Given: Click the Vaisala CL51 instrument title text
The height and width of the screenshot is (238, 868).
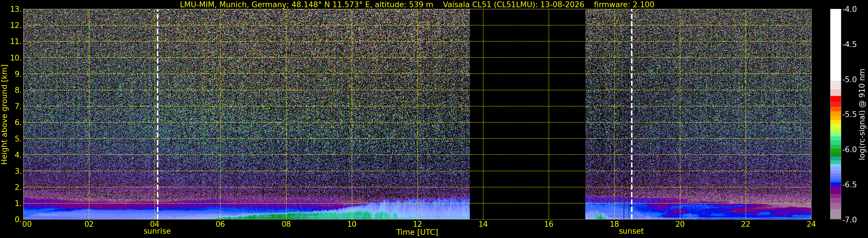Looking at the screenshot, I should click(514, 5).
